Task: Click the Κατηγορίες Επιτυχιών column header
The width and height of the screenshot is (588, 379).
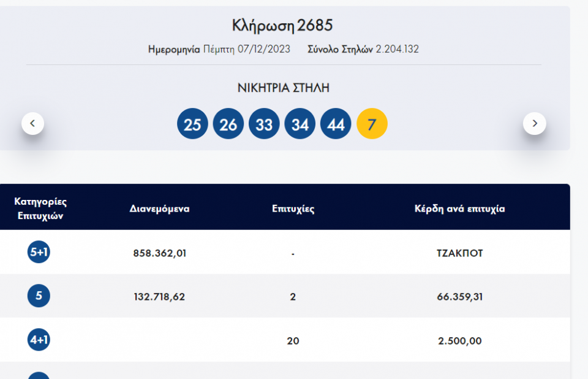Action: tap(40, 209)
